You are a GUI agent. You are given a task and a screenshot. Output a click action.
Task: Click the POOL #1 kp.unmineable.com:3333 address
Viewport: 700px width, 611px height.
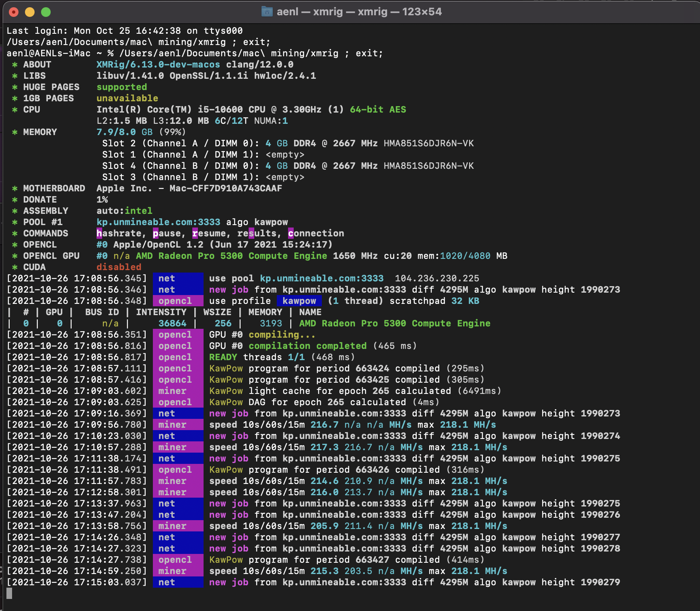point(158,222)
